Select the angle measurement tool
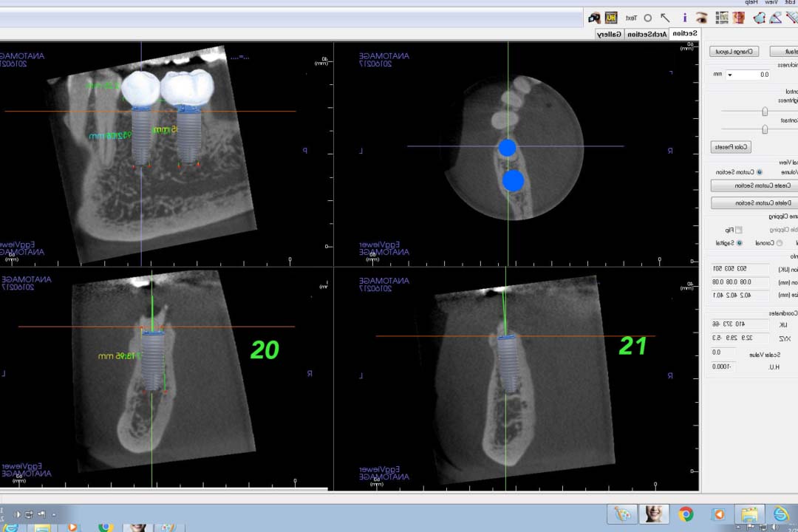The height and width of the screenshot is (532, 798). click(776, 18)
